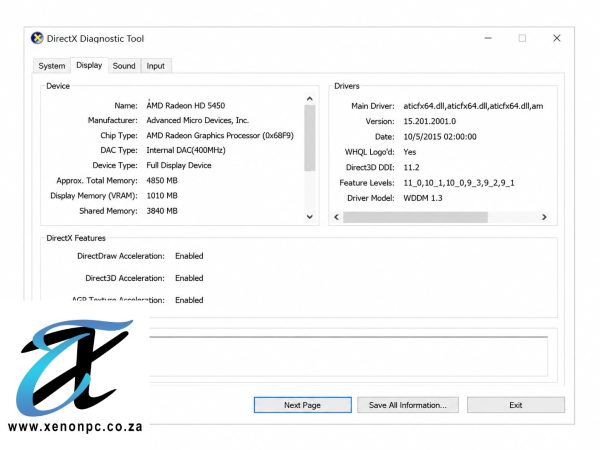Click the Next Page button

[302, 405]
